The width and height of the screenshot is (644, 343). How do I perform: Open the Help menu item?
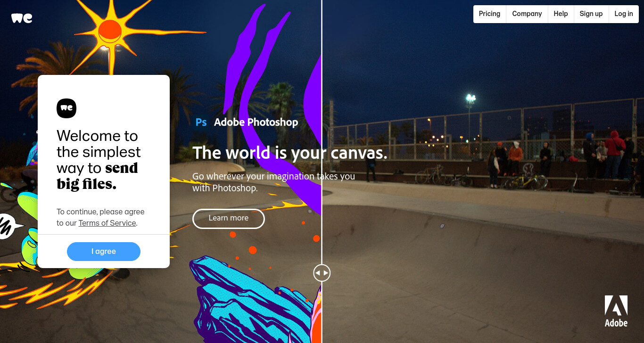coord(561,14)
